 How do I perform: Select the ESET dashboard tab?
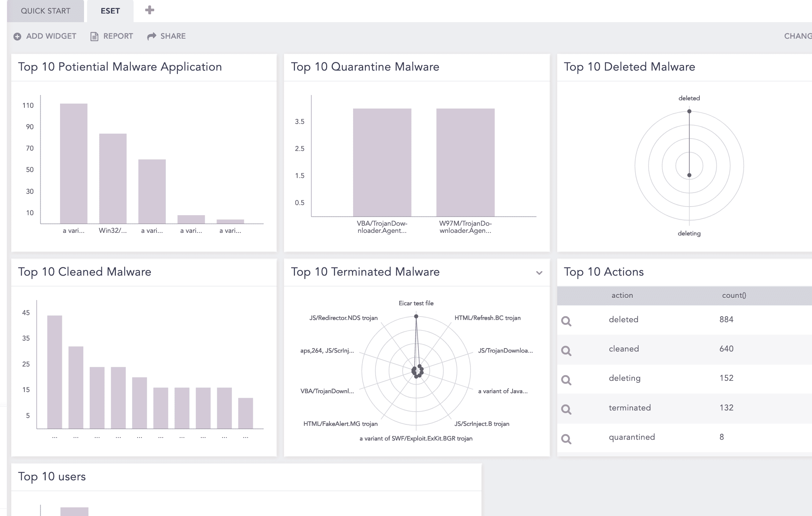110,11
